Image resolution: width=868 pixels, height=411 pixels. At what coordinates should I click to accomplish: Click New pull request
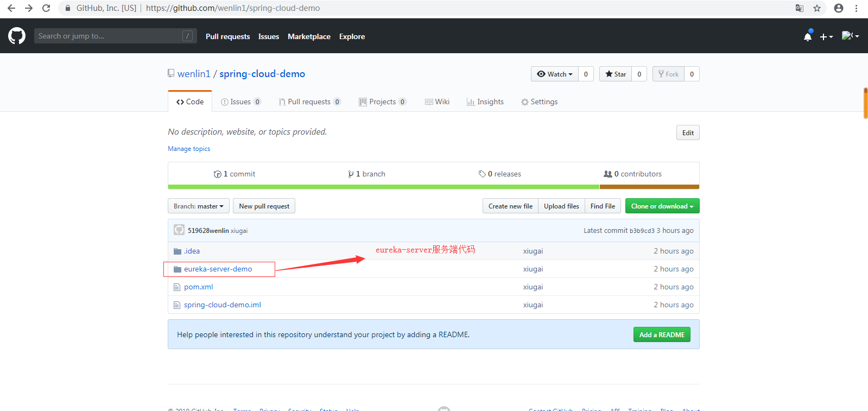(264, 206)
